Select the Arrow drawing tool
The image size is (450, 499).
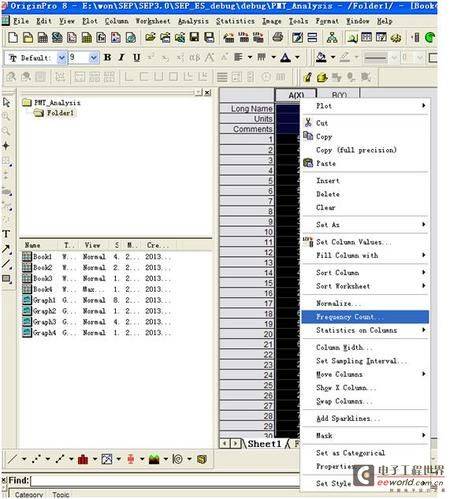pyautogui.click(x=6, y=249)
